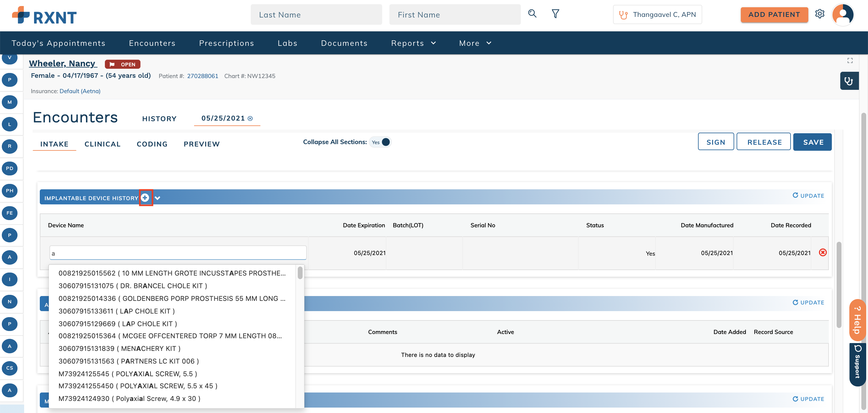Click the SAVE button
This screenshot has width=868, height=413.
pos(813,142)
